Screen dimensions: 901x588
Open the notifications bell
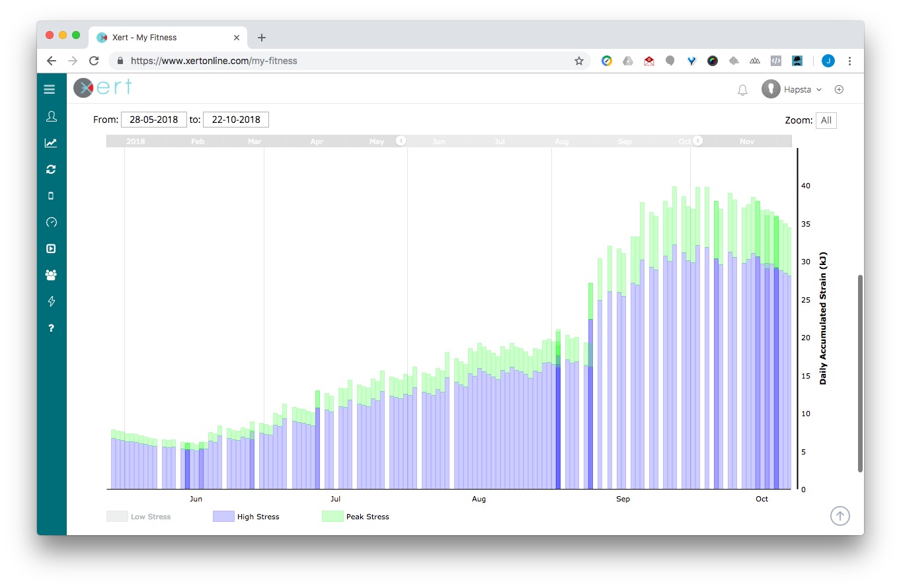point(742,90)
